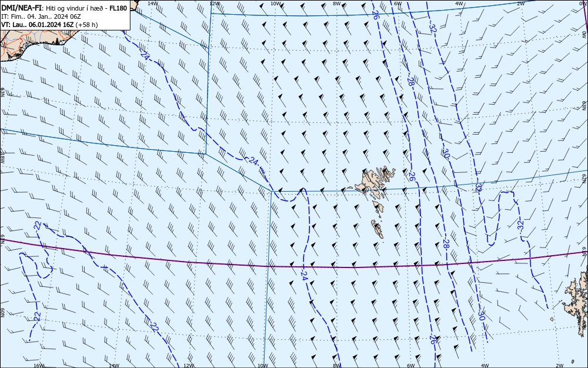Click the '10W' longitude label on the top edge

276,3
